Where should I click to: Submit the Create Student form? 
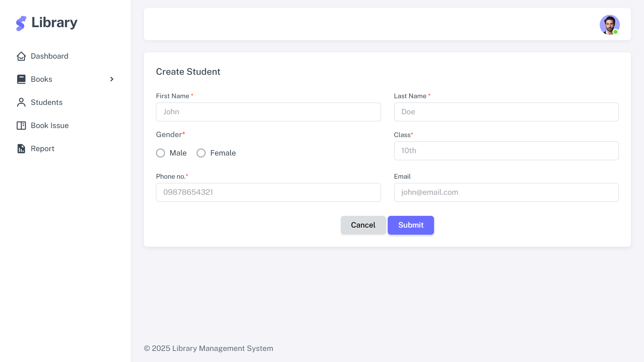[411, 225]
